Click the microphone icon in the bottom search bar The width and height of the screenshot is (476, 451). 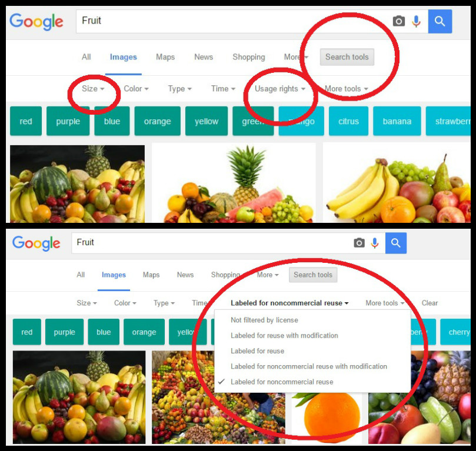tap(375, 243)
